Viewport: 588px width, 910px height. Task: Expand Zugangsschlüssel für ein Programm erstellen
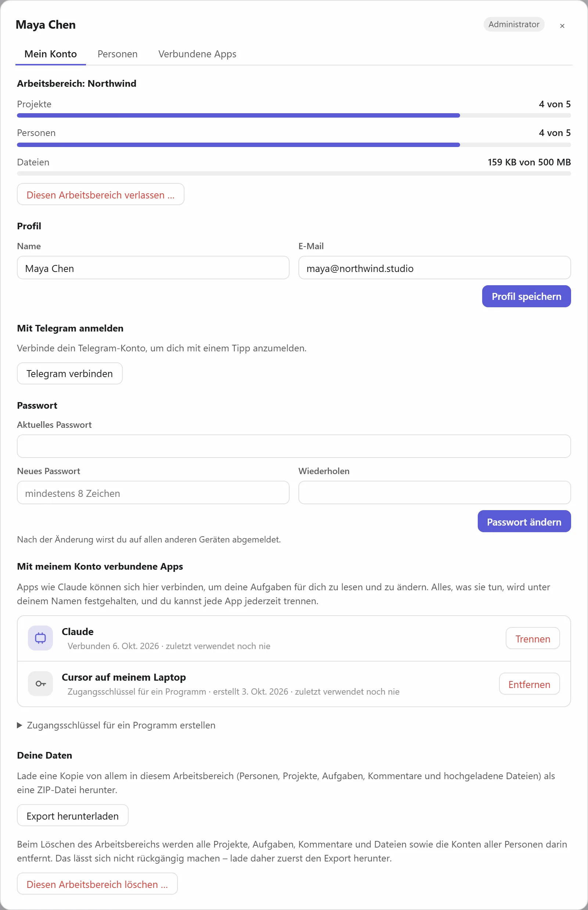tap(116, 725)
